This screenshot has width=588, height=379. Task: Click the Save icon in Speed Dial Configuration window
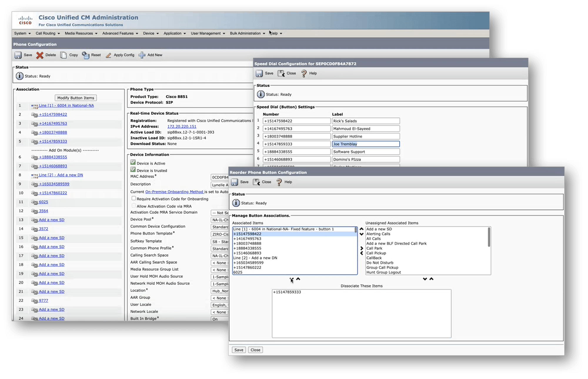(259, 74)
